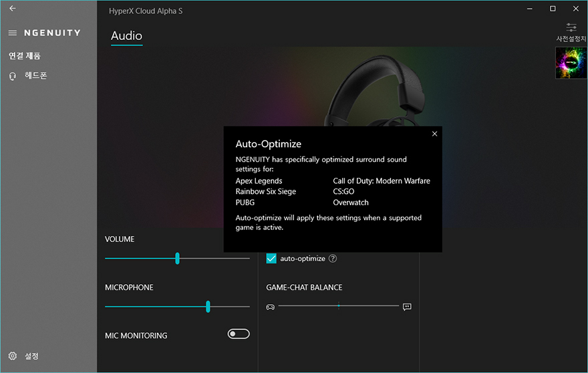
Task: Click the Game-Chat Balance slider
Action: click(339, 306)
